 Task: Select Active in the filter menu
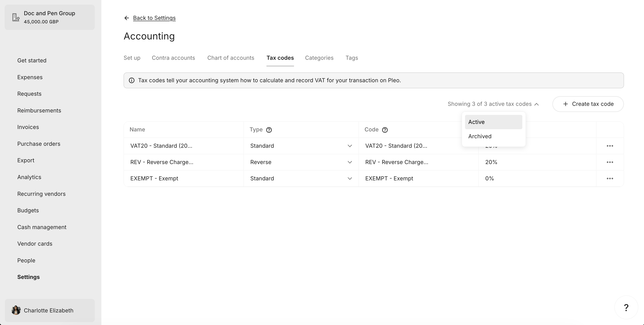click(493, 122)
